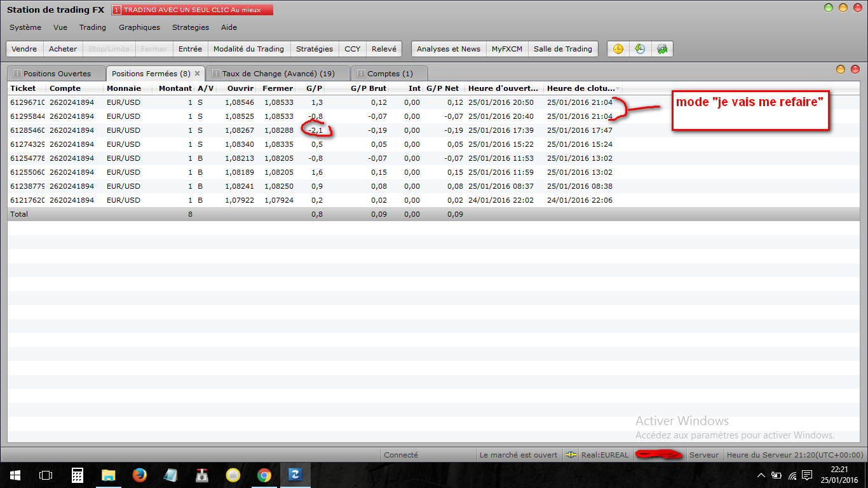
Task: Open the notepad app on the taskbar
Action: click(x=171, y=475)
